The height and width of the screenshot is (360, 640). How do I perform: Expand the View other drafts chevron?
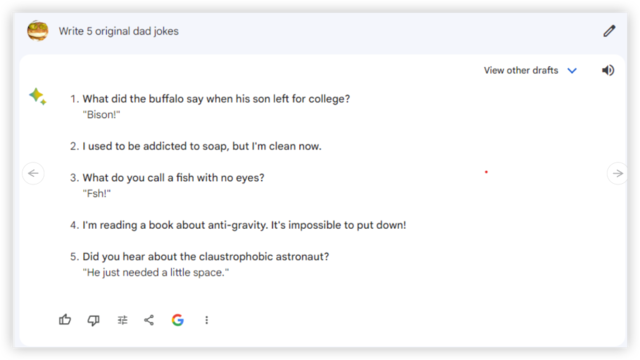(572, 71)
